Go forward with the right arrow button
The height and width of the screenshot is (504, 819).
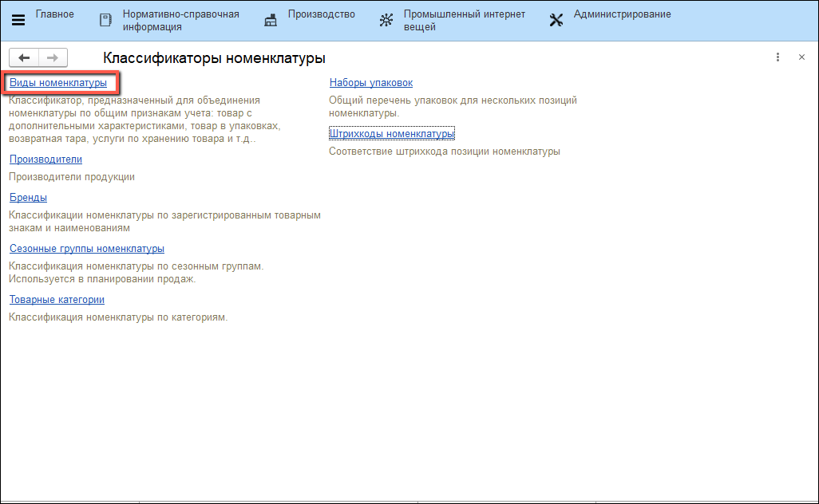tap(53, 57)
